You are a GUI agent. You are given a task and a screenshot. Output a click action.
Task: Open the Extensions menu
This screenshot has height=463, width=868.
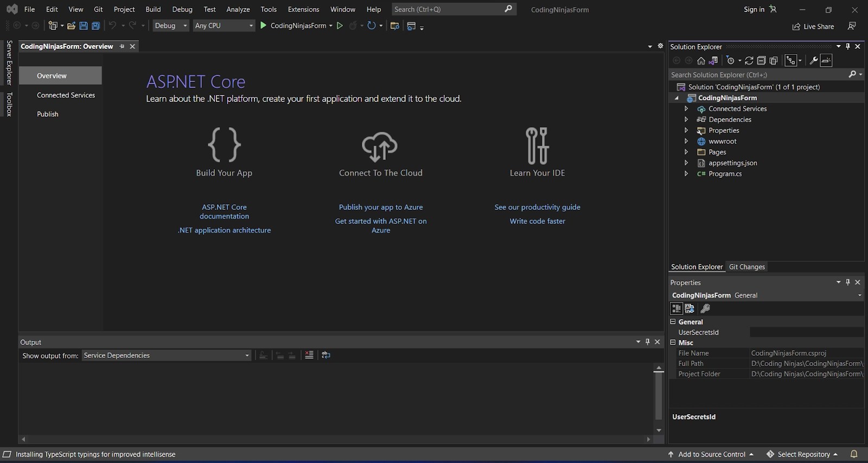(x=303, y=9)
